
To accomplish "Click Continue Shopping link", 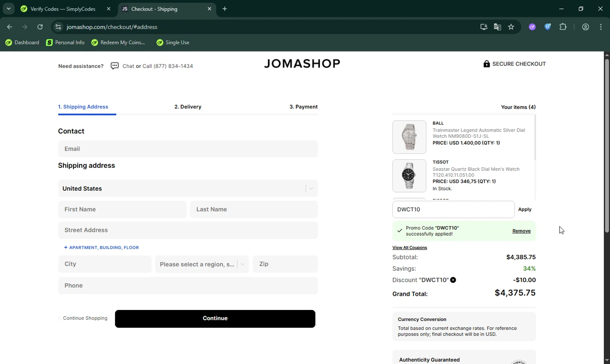I will coord(83,318).
